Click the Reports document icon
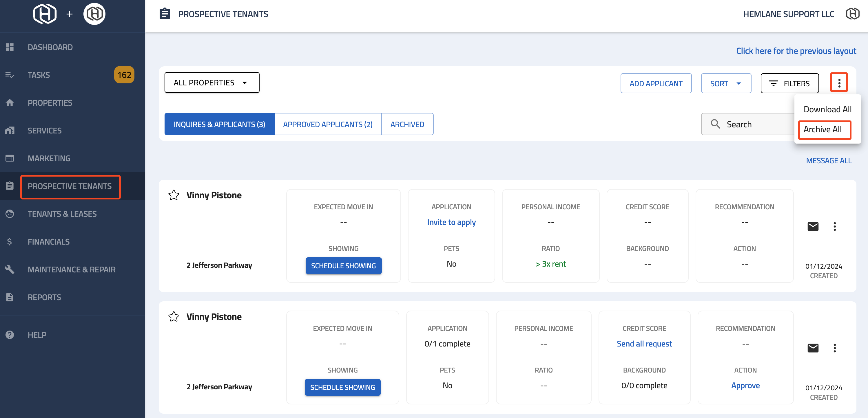Screen dimensions: 868x418 coord(10,297)
